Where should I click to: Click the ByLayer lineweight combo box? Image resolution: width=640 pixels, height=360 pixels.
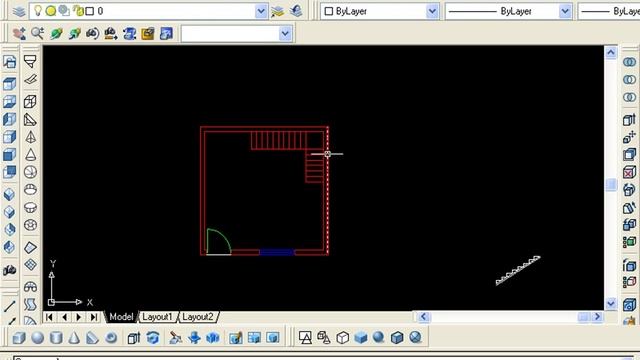[x=609, y=11]
